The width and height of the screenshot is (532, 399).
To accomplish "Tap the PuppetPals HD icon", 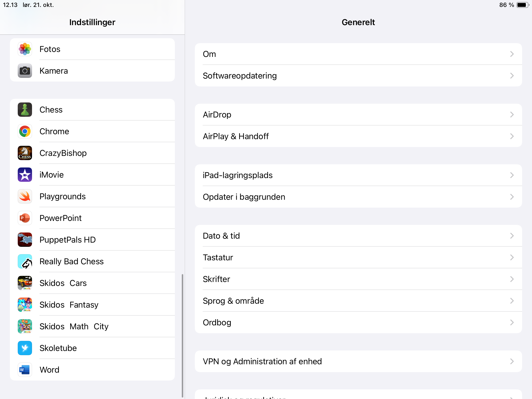I will [x=25, y=240].
